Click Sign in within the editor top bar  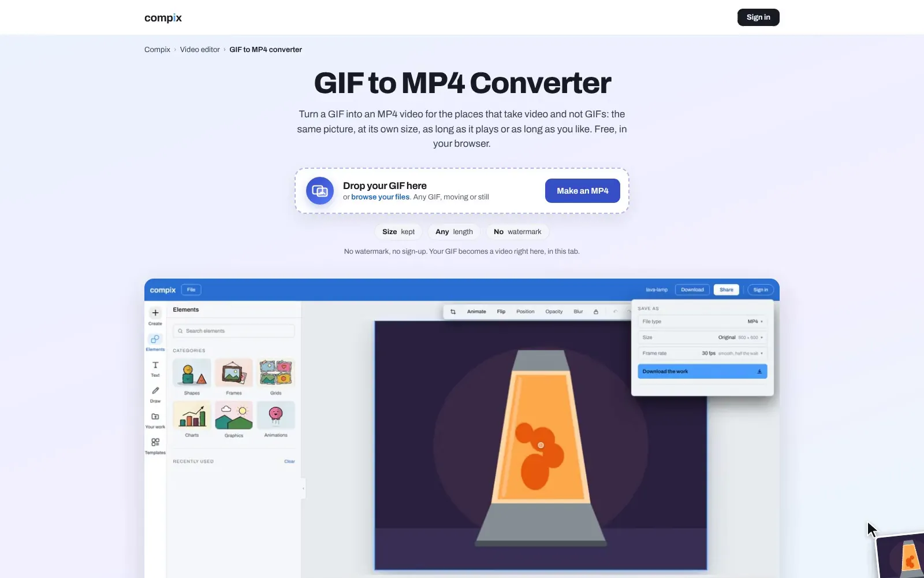tap(761, 290)
